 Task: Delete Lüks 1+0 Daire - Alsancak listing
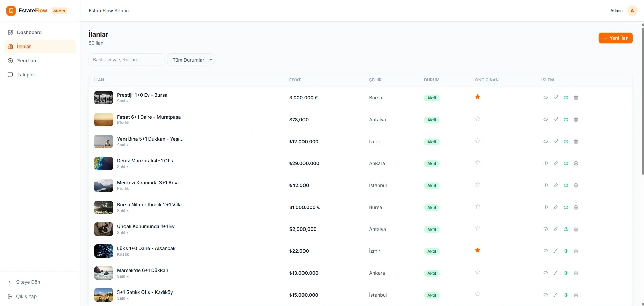(x=576, y=251)
